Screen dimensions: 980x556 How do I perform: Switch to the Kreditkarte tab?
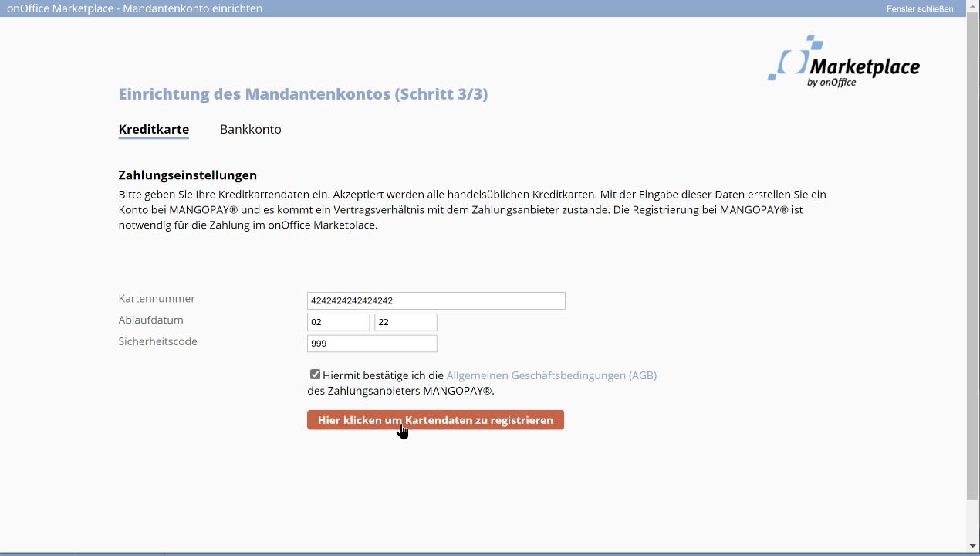point(154,129)
